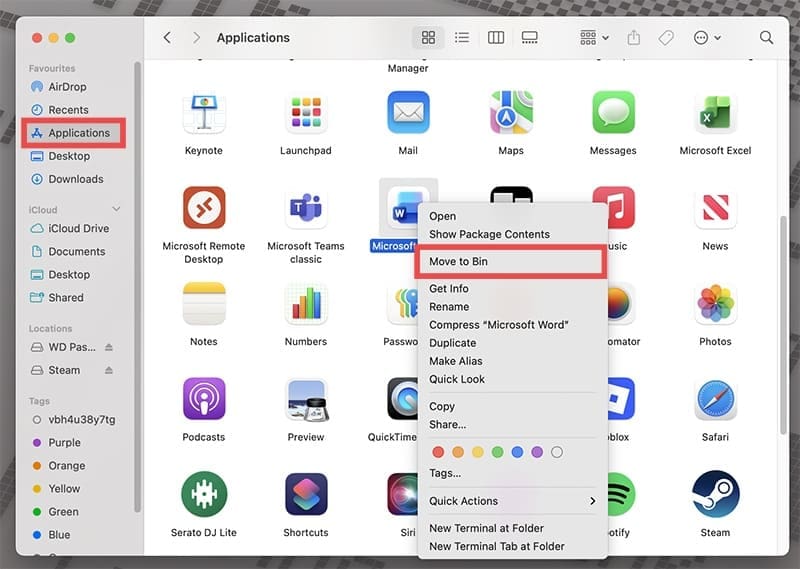Open iCloud Drive in sidebar

click(x=77, y=229)
